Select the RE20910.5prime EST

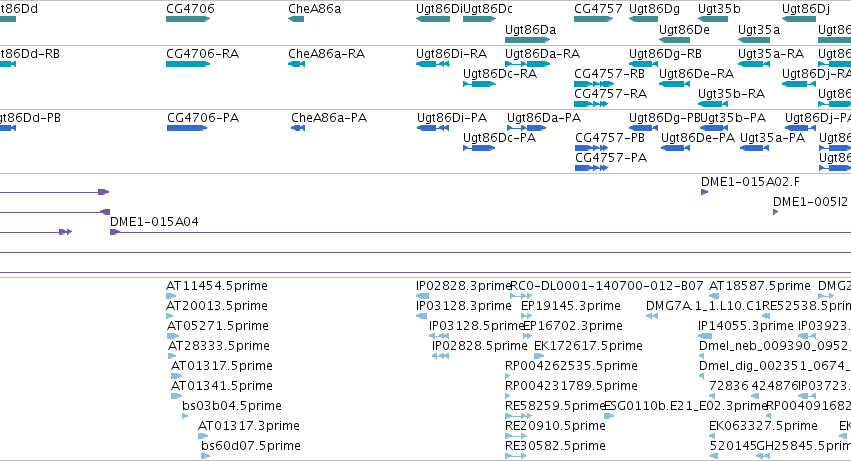(x=516, y=436)
